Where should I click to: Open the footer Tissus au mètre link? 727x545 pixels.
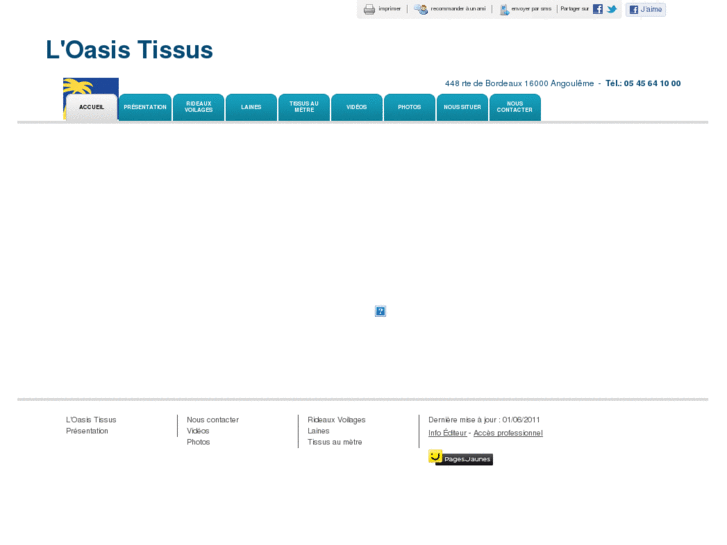pyautogui.click(x=335, y=442)
